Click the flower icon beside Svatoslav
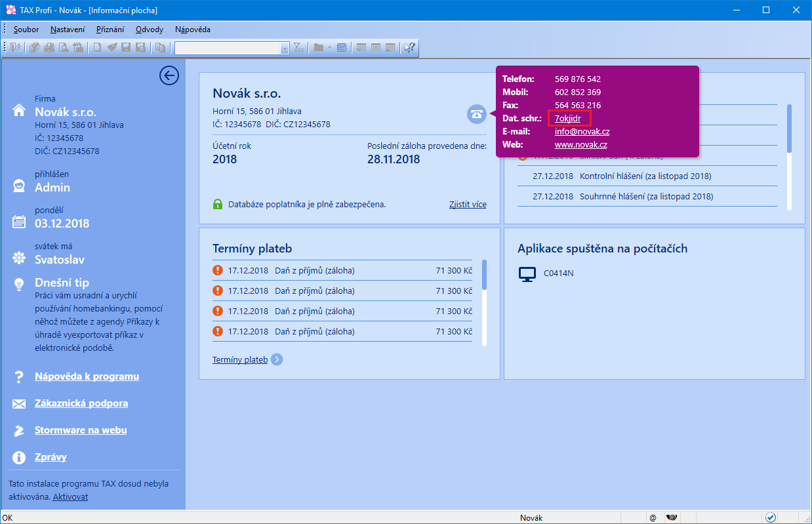 [x=19, y=258]
